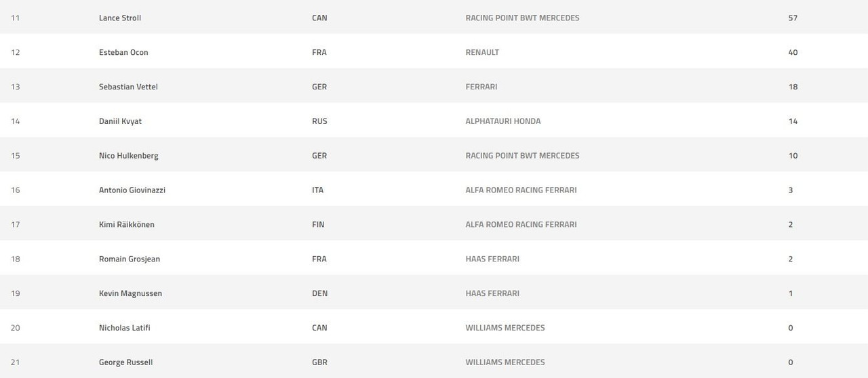This screenshot has height=378, width=868.
Task: Click RACING POINT BWT MERCEDES for Stroll
Action: click(522, 18)
